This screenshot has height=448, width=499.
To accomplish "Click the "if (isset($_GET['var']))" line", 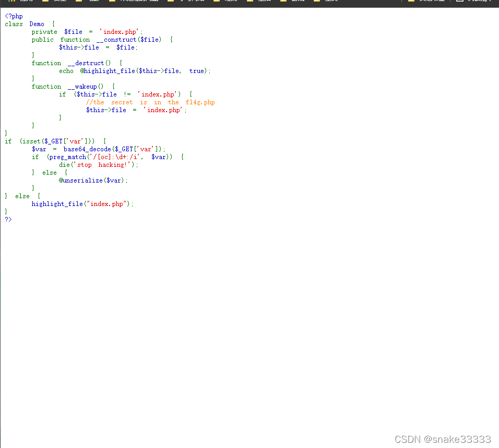I will [x=55, y=141].
